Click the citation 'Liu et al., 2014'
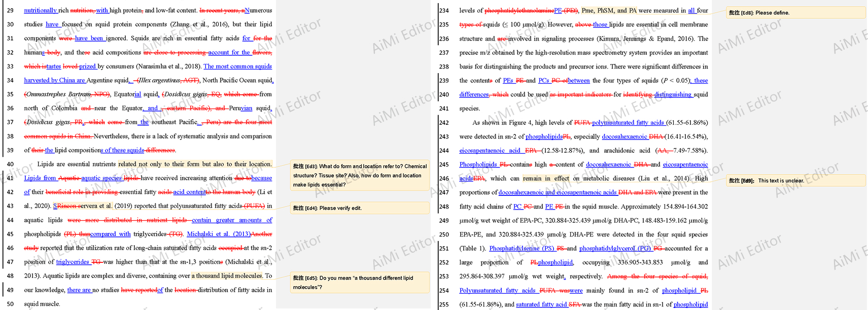 [x=663, y=179]
